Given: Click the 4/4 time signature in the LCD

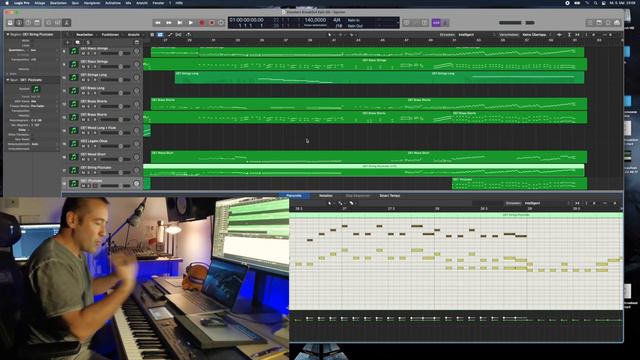Looking at the screenshot, I should coord(337,20).
